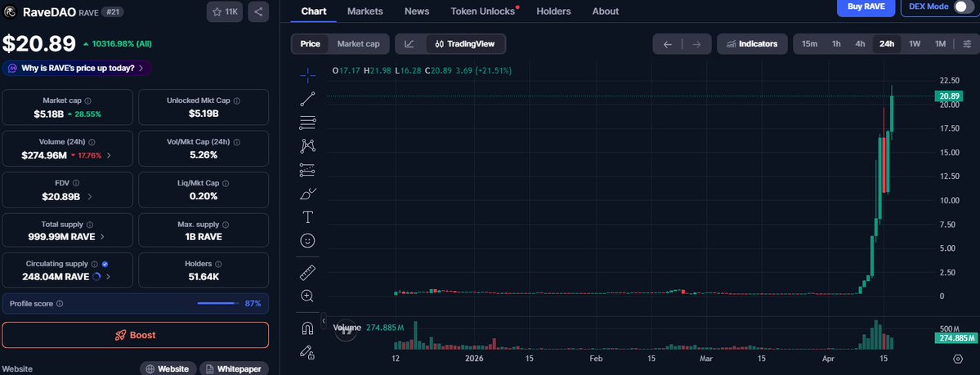The height and width of the screenshot is (375, 980).
Task: Click the Buy RAVE button
Action: 866,7
